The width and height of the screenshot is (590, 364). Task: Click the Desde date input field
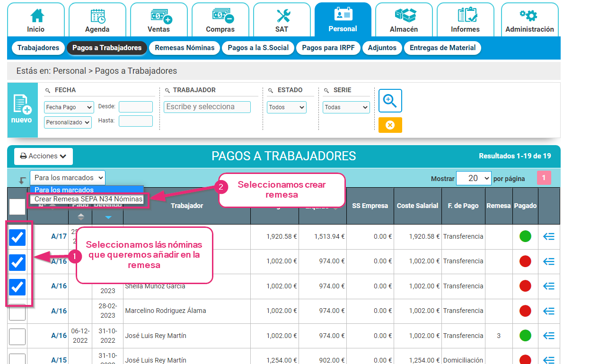coord(136,107)
